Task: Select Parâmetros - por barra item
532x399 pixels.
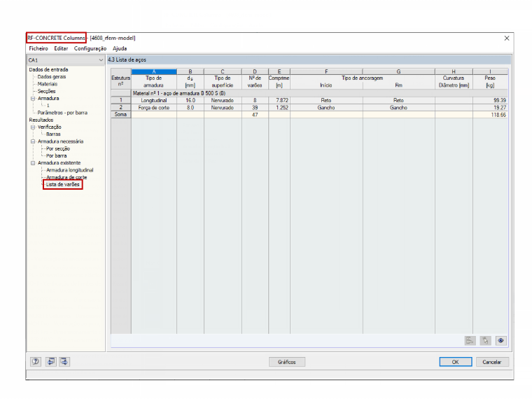Action: [62, 113]
